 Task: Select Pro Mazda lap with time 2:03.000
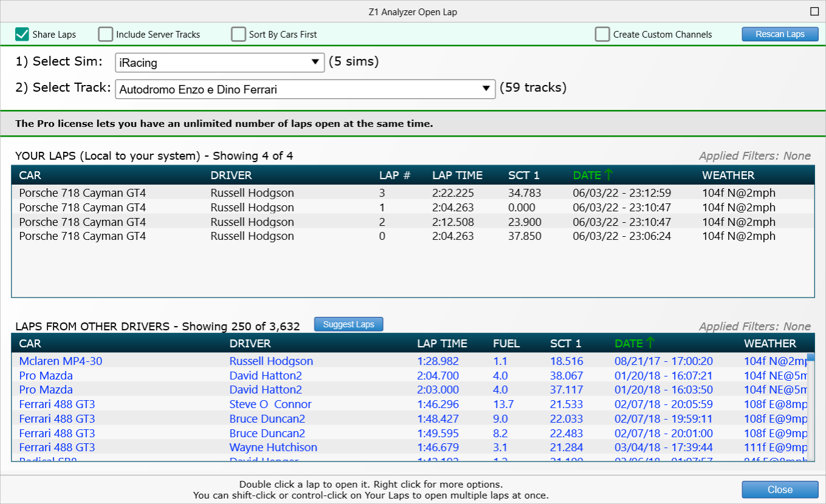[409, 390]
